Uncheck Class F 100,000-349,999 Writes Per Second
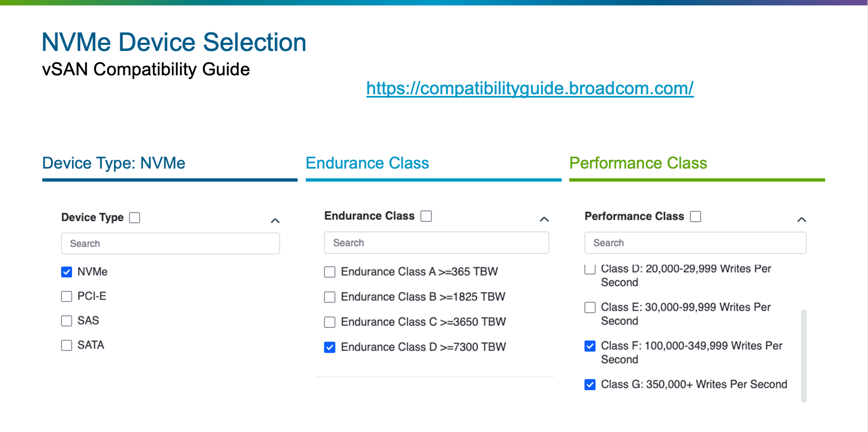868x432 pixels. (x=590, y=346)
